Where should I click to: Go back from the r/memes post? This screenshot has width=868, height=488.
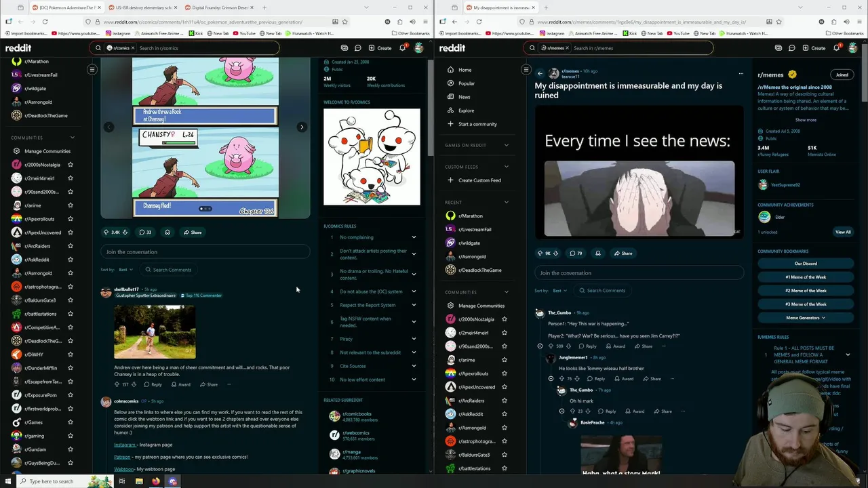point(540,73)
